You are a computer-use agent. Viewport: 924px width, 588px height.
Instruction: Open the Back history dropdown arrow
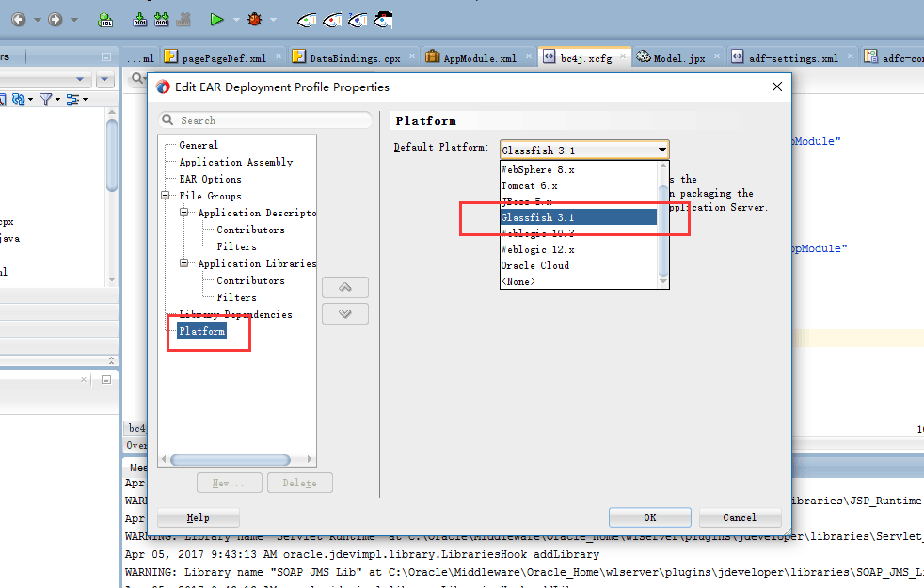click(37, 20)
